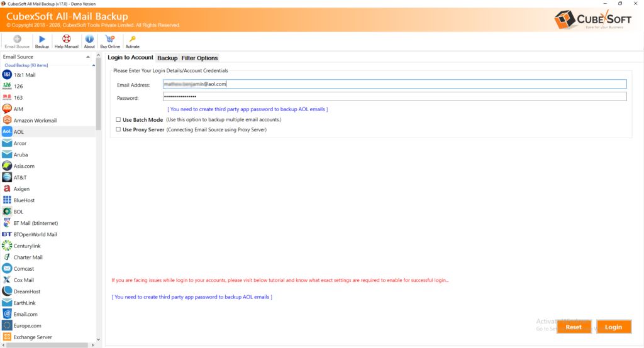Click the Password input field
The height and width of the screenshot is (348, 644).
(x=395, y=97)
